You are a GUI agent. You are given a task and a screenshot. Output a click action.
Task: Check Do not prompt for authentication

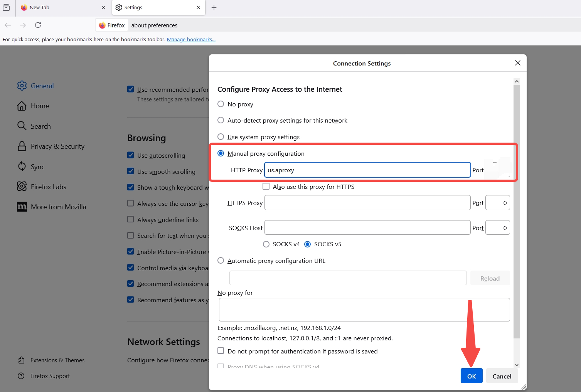click(x=221, y=351)
